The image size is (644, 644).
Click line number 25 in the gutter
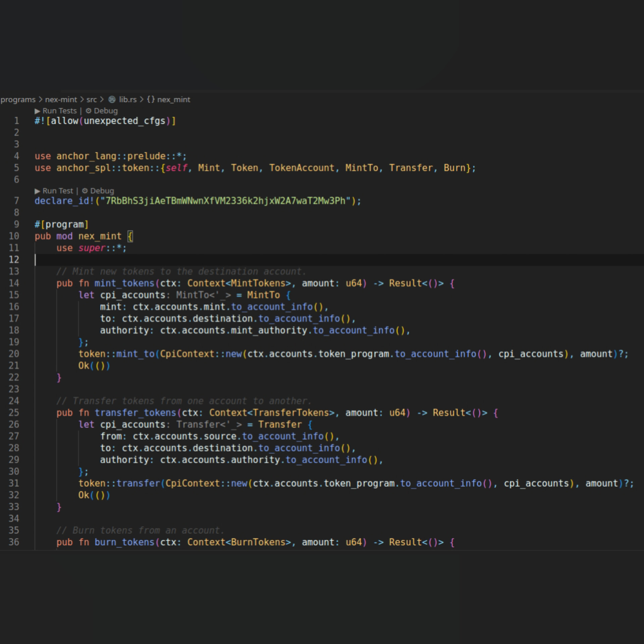tap(14, 413)
